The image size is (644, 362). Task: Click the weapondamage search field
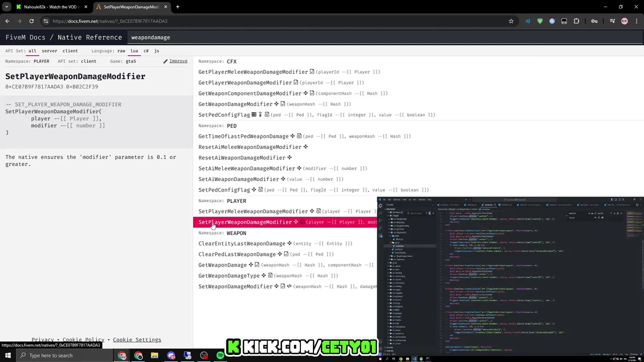385,37
